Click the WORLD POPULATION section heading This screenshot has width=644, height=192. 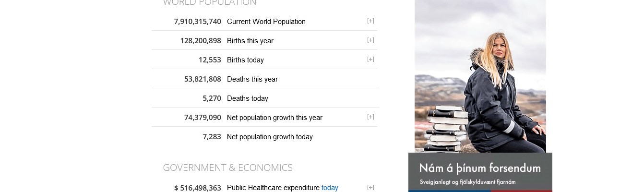coord(209,2)
